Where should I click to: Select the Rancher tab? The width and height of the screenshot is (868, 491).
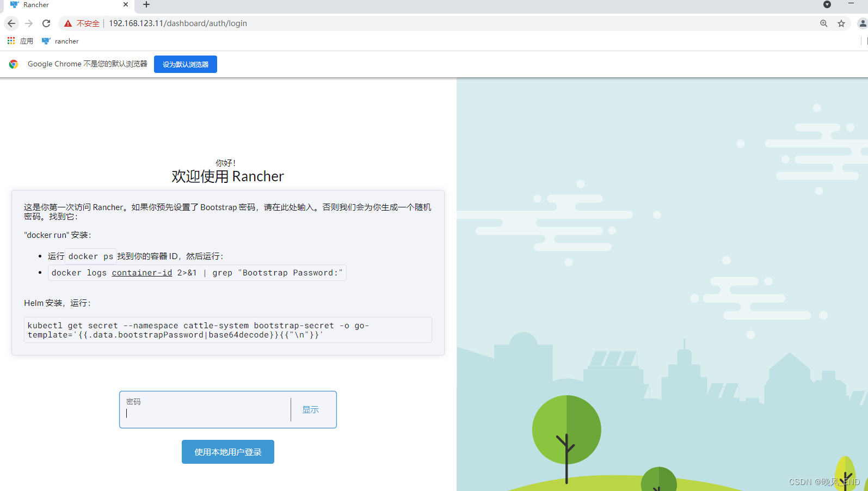(68, 5)
